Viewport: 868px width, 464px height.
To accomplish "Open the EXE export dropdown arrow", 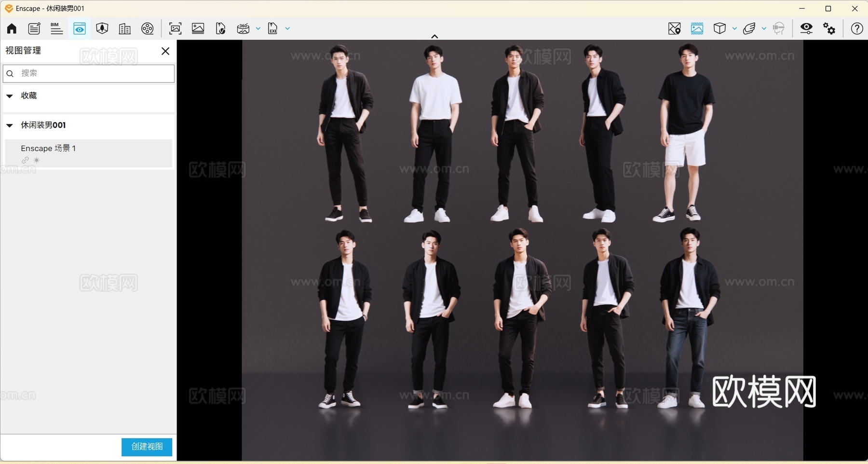I will [x=288, y=28].
